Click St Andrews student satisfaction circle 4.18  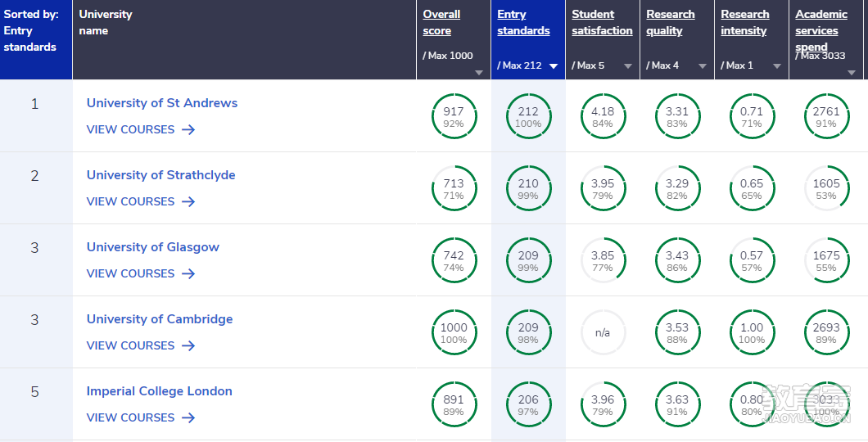603,116
